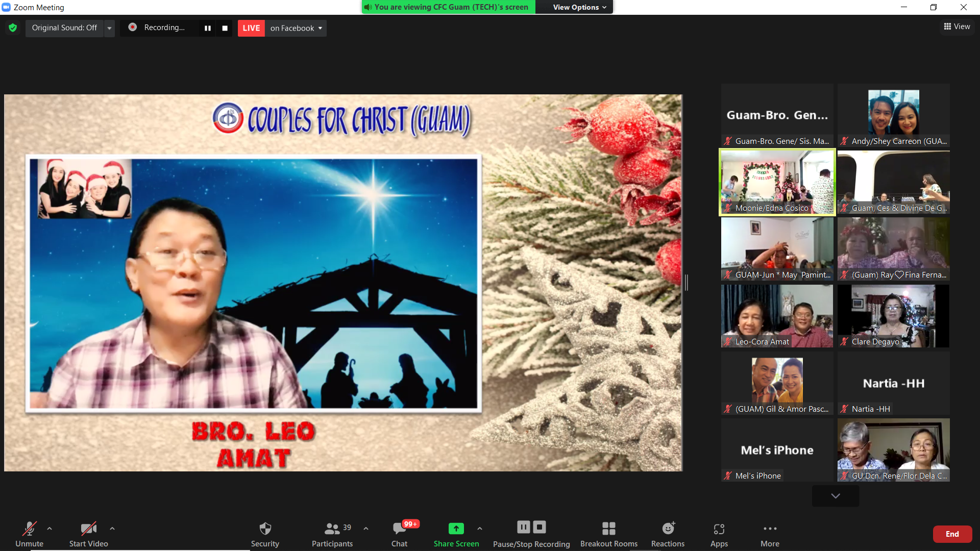Click the shared screen divider handle
The image size is (980, 551).
pos(687,283)
